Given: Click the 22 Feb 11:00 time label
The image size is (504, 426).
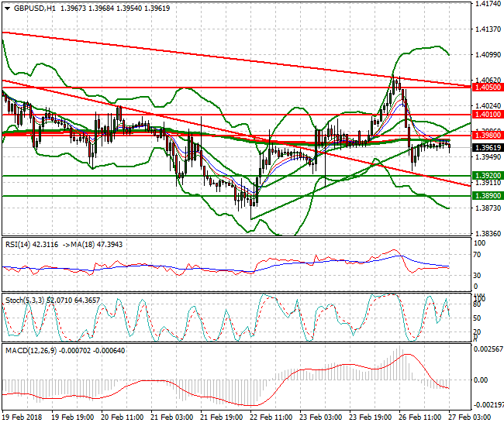Looking at the screenshot, I should [271, 417].
